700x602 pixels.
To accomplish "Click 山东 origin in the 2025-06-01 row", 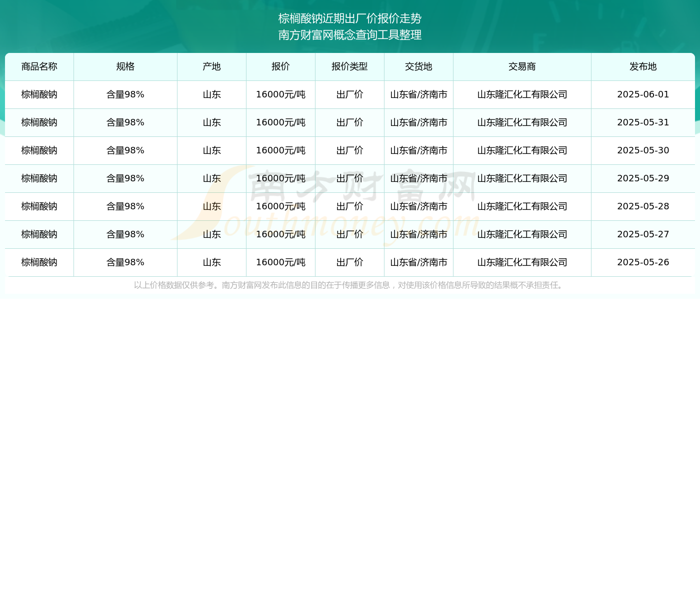I will pyautogui.click(x=212, y=94).
